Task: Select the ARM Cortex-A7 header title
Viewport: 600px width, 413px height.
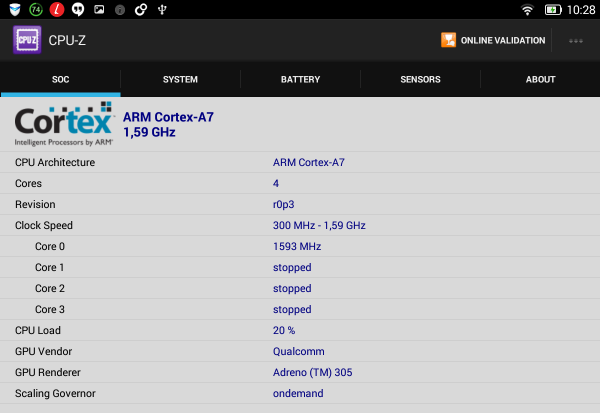Action: point(168,117)
